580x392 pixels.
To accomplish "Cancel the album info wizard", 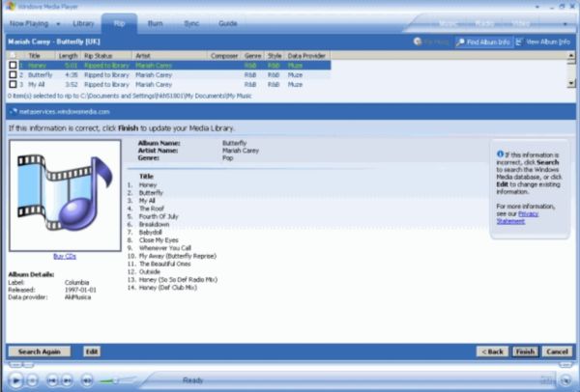I will [557, 351].
